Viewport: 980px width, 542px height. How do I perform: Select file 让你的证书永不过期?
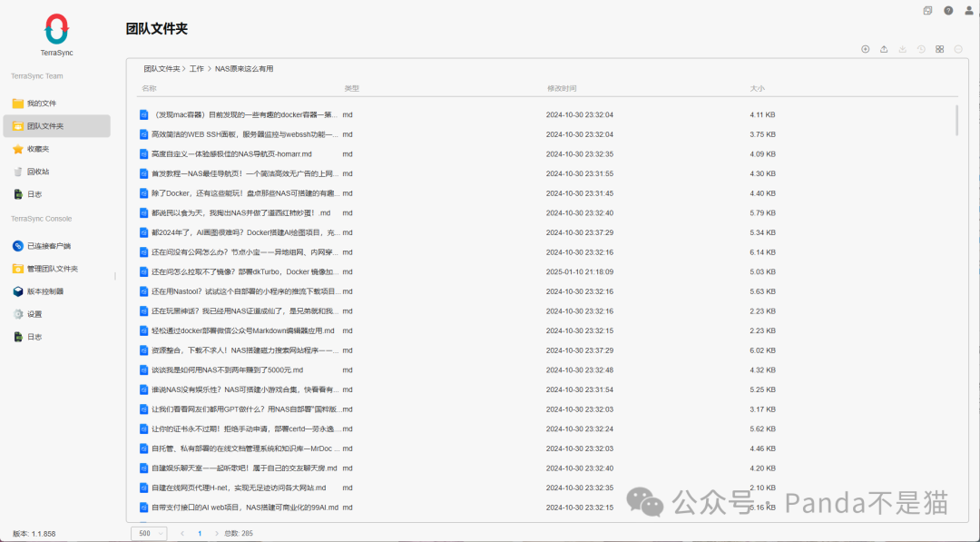click(x=246, y=429)
